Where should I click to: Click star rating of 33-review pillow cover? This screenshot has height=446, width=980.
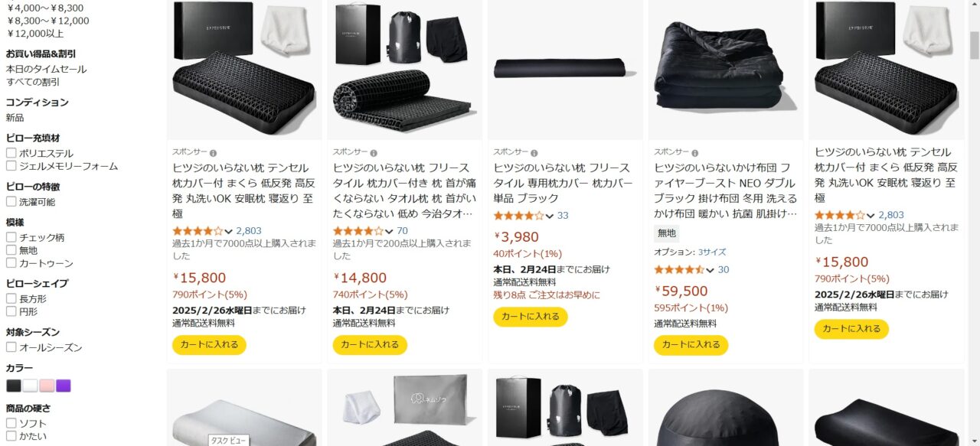(x=518, y=216)
